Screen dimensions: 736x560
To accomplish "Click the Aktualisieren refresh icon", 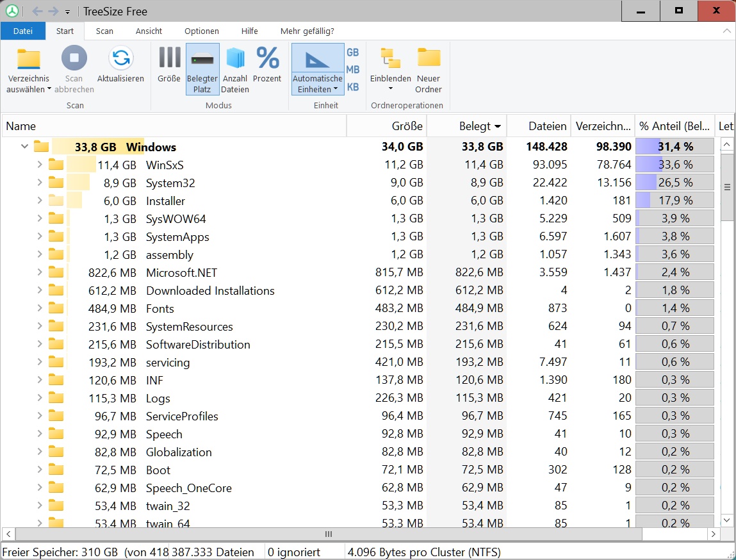I will pyautogui.click(x=120, y=58).
